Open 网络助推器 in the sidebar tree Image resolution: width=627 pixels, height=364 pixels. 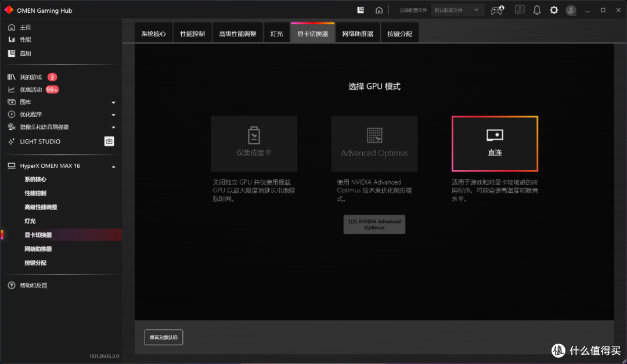click(38, 249)
